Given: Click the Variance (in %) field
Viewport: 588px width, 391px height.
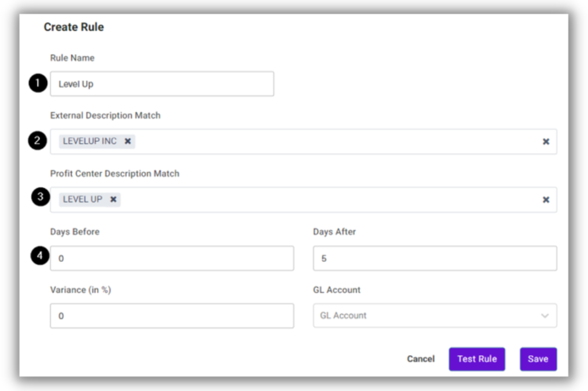Looking at the screenshot, I should click(x=172, y=316).
